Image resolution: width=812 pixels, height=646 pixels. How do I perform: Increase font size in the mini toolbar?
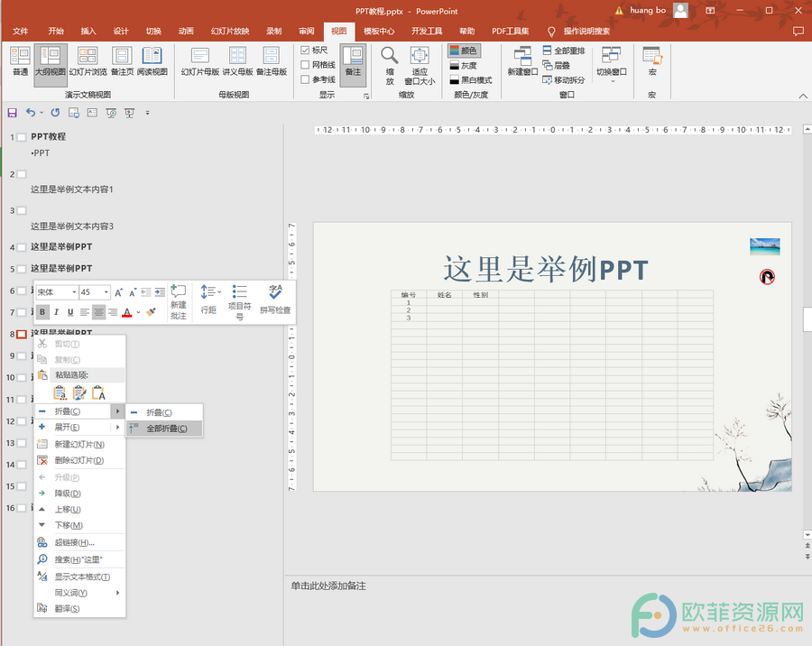tap(118, 292)
